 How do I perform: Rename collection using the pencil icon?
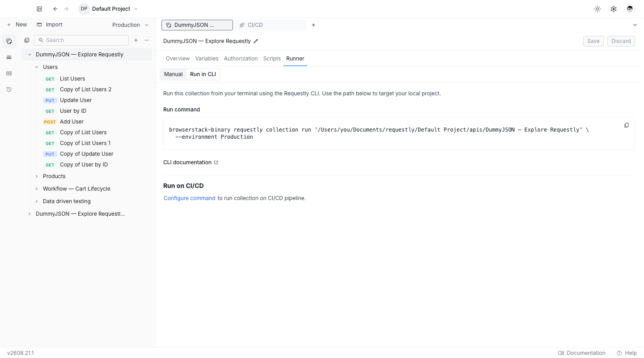(256, 41)
